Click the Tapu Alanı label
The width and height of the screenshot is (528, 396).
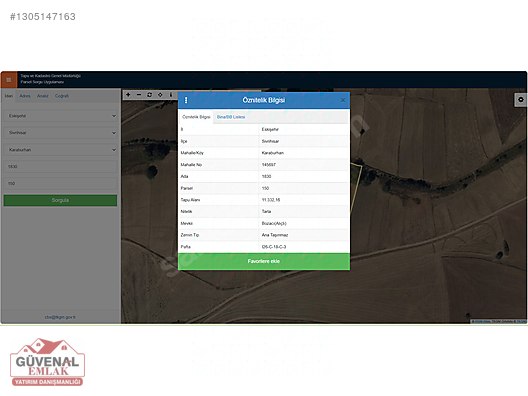[190, 200]
